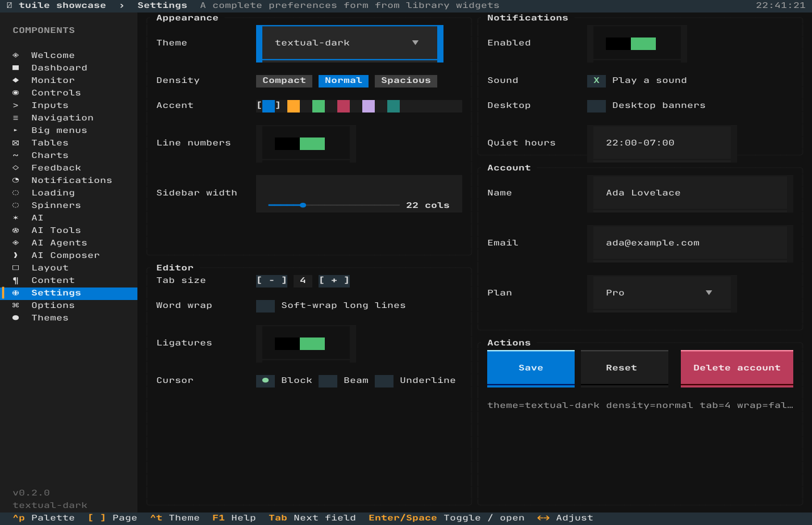Click the Sidebar width slider handle
This screenshot has height=525, width=812.
tap(303, 205)
